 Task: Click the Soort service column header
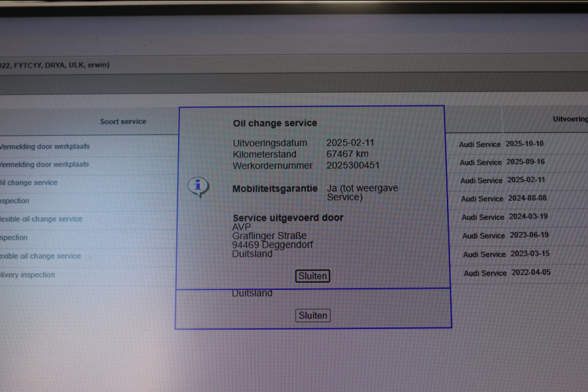click(123, 122)
